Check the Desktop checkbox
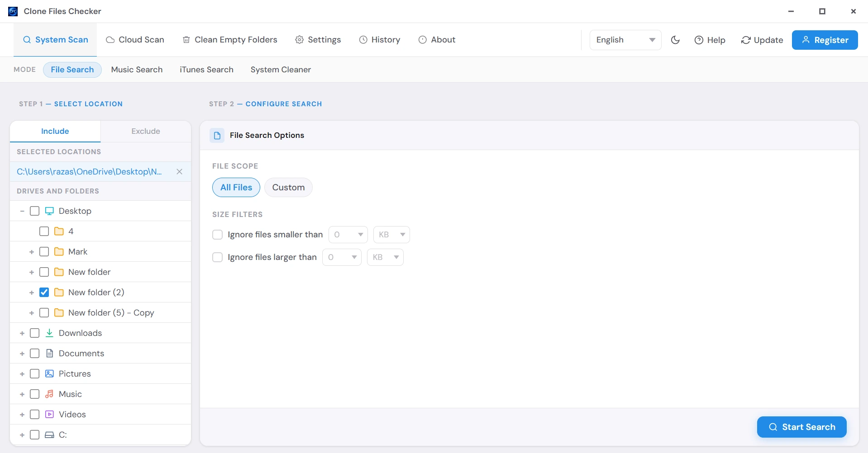 34,211
